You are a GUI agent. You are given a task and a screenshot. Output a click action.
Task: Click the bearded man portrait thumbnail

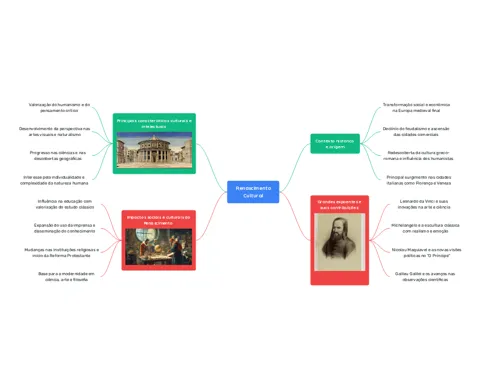[339, 242]
